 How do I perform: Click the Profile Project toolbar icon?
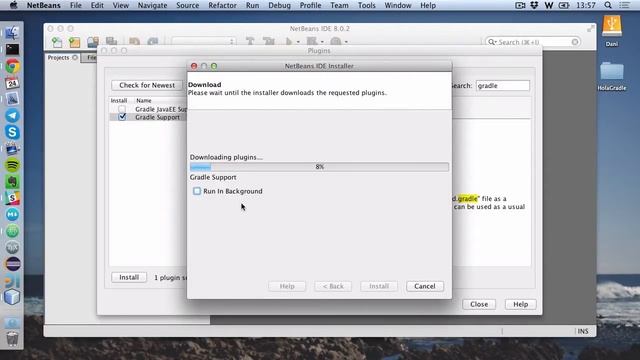[x=336, y=42]
